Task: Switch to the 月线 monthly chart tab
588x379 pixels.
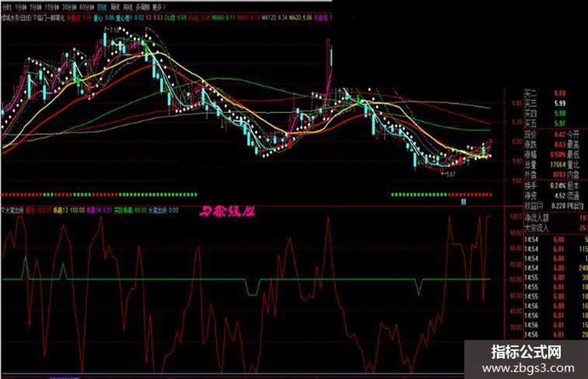Action: [129, 7]
